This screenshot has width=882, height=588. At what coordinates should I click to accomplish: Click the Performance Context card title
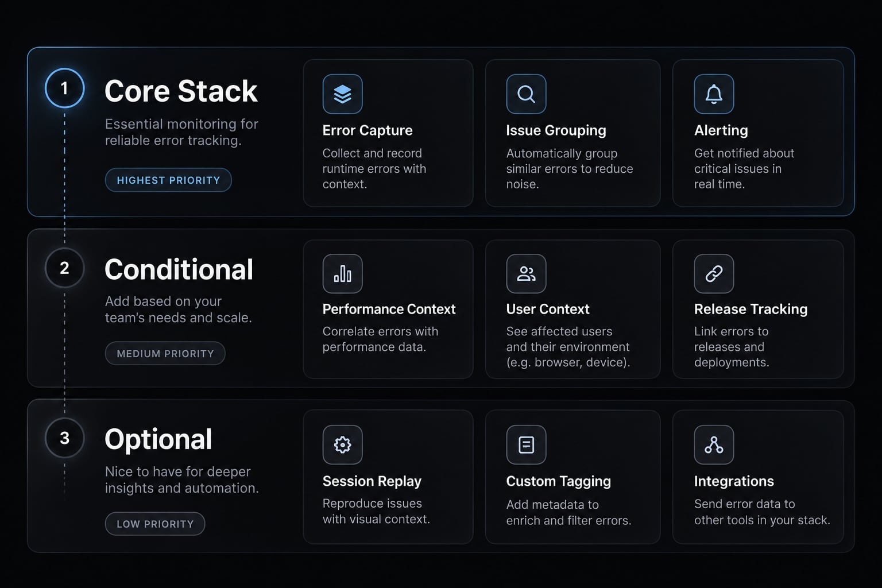coord(389,309)
